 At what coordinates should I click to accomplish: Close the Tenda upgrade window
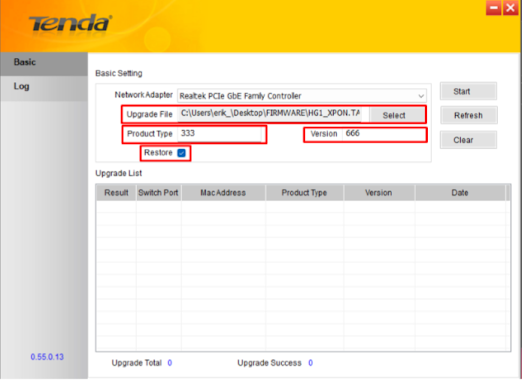click(510, 7)
